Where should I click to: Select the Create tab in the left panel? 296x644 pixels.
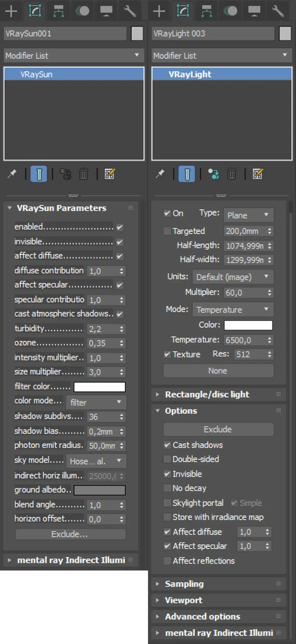(x=11, y=11)
